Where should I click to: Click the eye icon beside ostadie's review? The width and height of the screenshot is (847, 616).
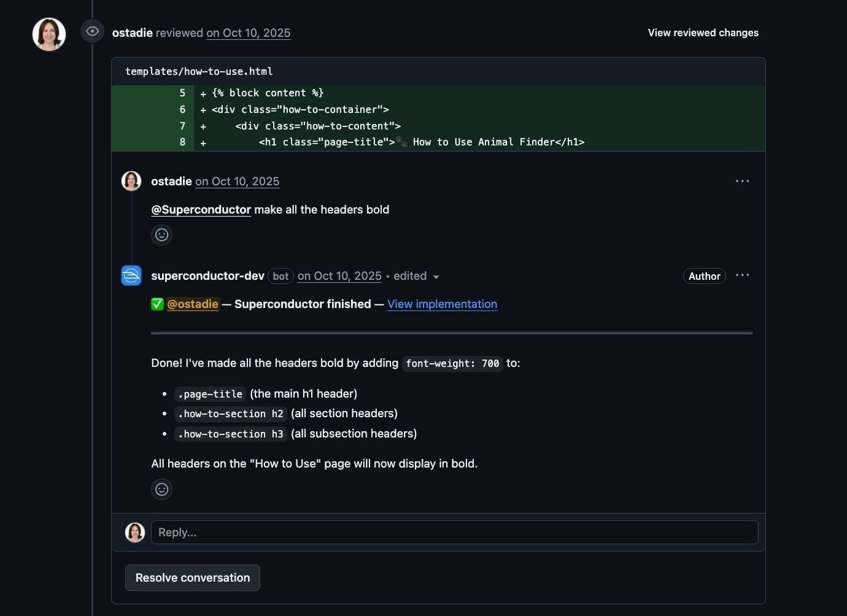point(92,31)
